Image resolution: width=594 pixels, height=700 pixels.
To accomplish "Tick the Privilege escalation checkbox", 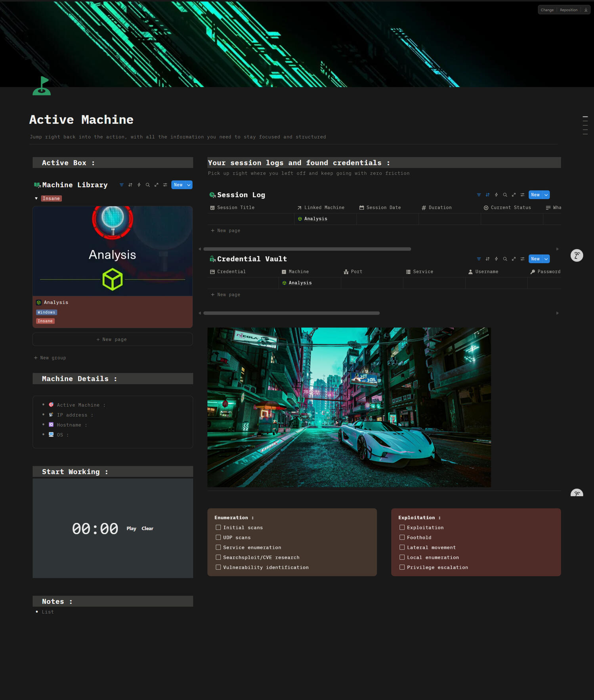I will click(x=402, y=567).
